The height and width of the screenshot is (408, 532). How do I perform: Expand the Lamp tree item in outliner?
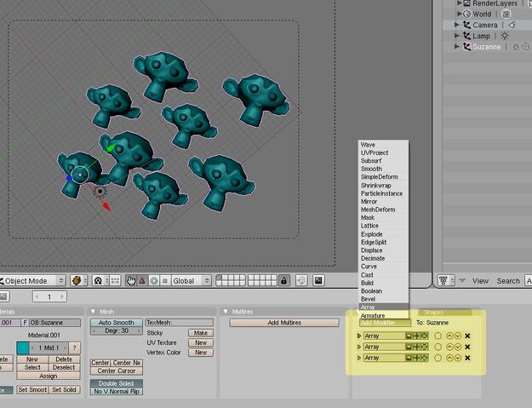click(457, 36)
